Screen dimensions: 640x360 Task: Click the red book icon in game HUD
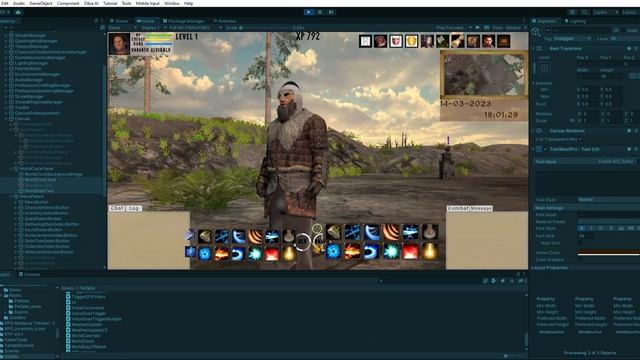tap(380, 41)
